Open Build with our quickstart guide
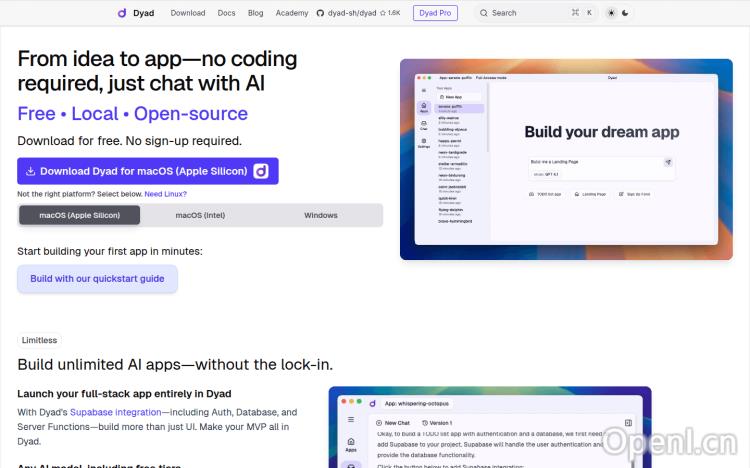The height and width of the screenshot is (468, 750). click(97, 279)
